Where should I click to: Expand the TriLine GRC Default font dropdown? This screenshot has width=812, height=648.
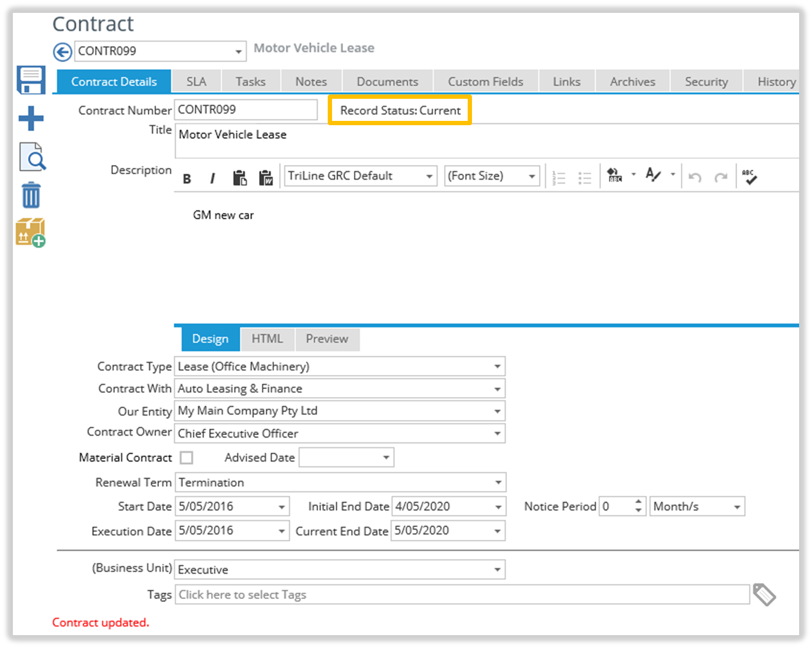click(x=429, y=177)
